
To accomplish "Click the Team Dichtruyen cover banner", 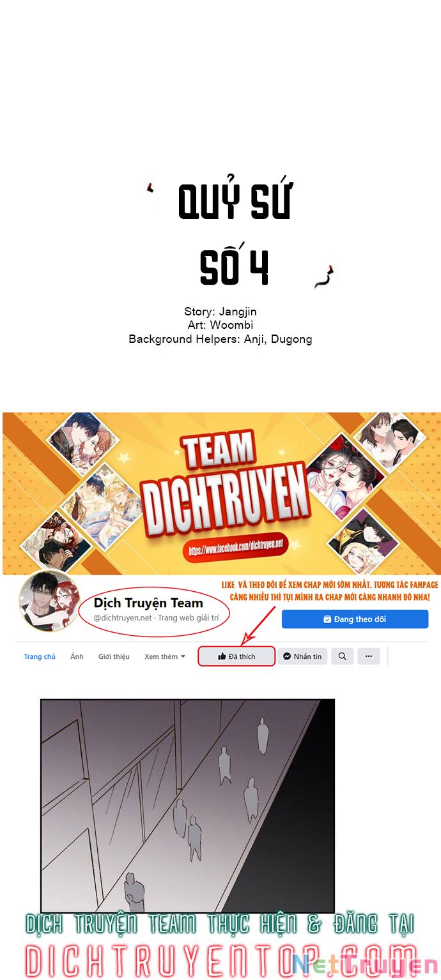I will pos(221,494).
